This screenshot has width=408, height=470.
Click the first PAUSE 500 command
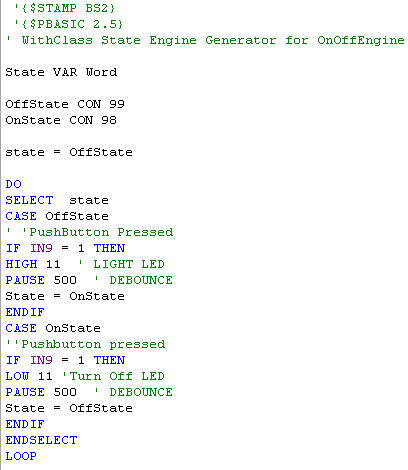pyautogui.click(x=41, y=280)
